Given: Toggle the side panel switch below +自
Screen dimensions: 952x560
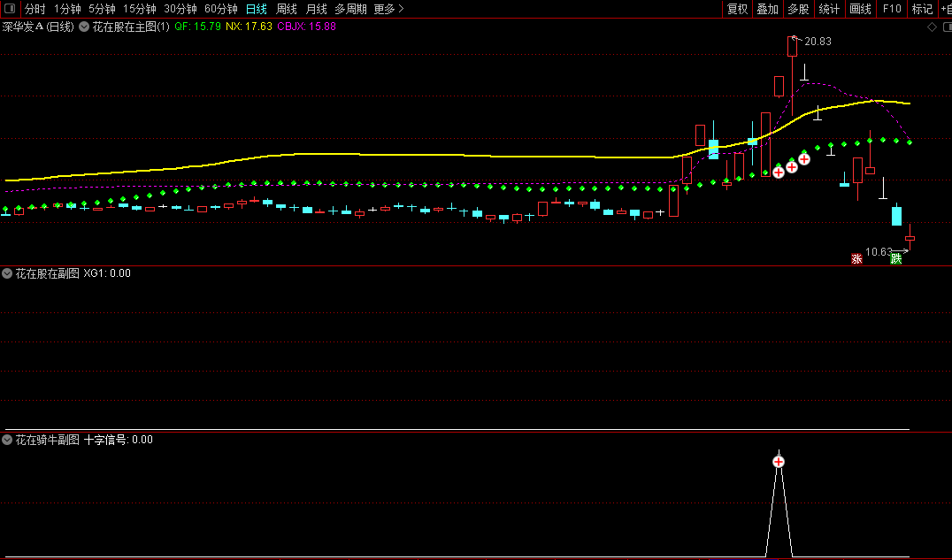Looking at the screenshot, I should [x=946, y=27].
